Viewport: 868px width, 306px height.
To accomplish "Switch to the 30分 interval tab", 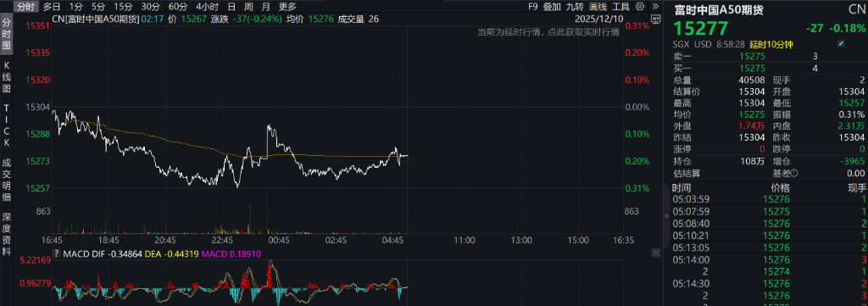I will pos(151,7).
